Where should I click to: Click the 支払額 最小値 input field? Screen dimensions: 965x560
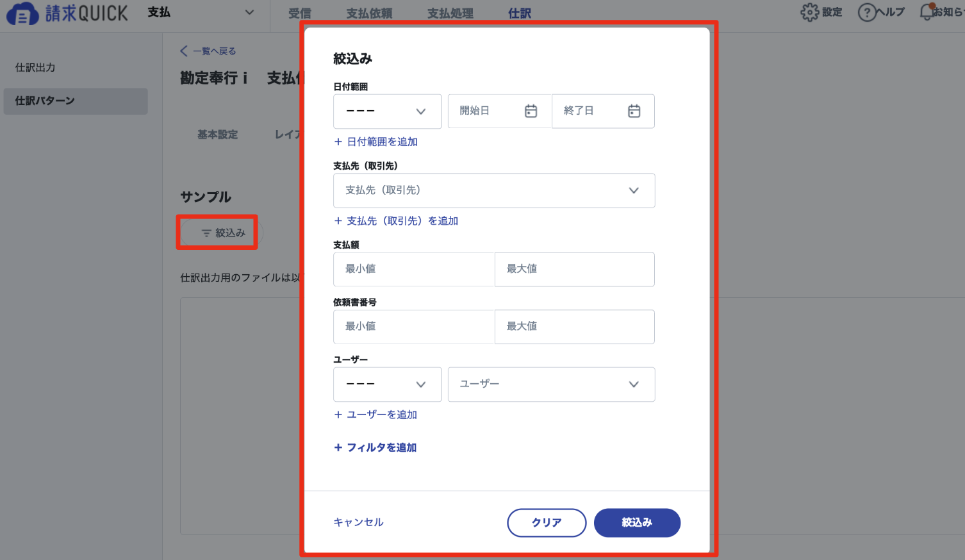coord(414,269)
